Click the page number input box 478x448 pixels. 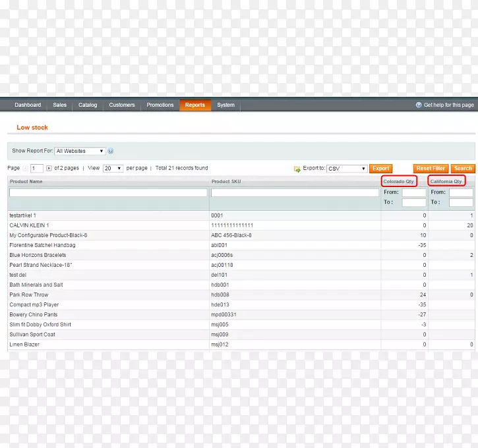point(37,169)
